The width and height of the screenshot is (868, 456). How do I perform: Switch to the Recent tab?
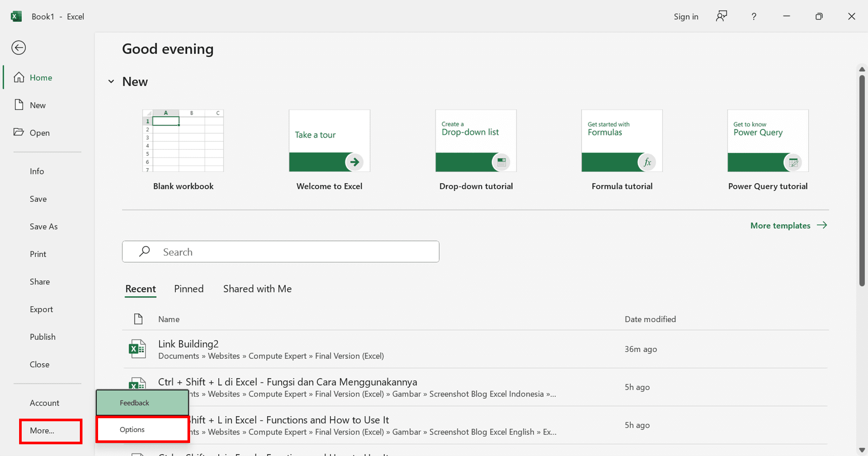[x=141, y=289]
